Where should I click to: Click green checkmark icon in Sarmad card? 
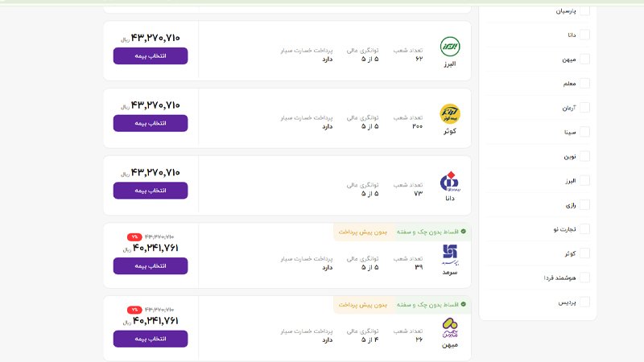point(464,232)
